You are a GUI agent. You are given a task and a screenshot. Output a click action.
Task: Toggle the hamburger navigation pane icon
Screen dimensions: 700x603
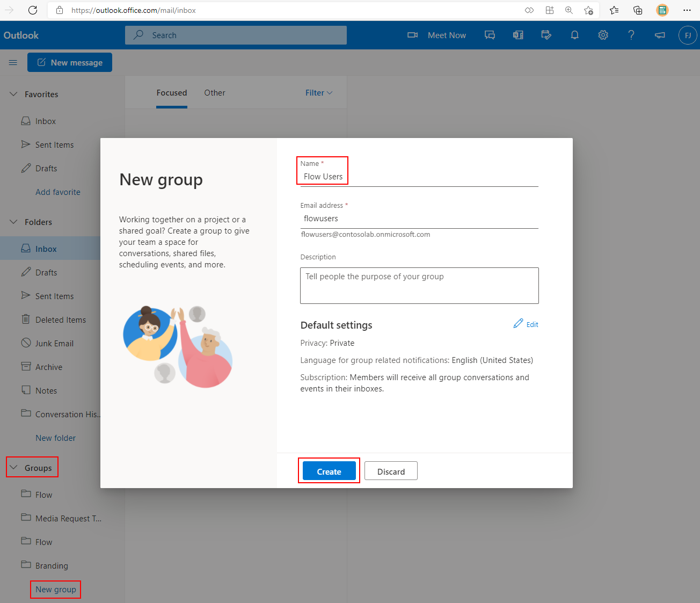tap(13, 62)
